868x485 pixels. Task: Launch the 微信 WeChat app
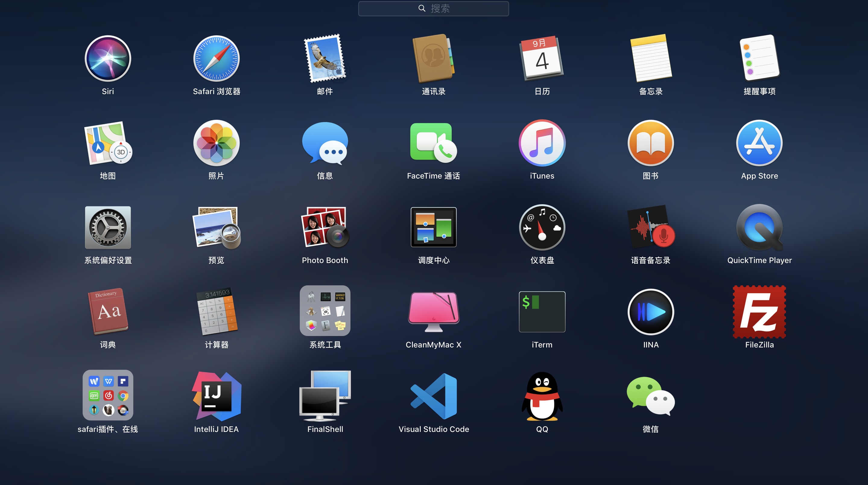[x=651, y=396]
